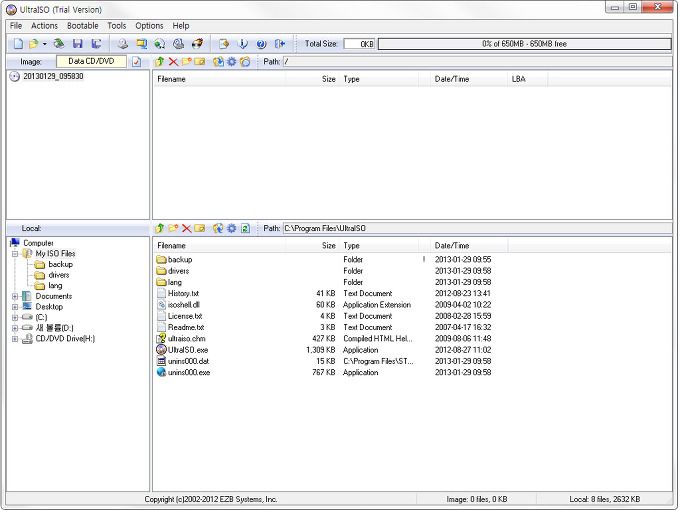Screen dimensions: 680x510
Task: Expand the Documents tree node
Action: tap(15, 296)
